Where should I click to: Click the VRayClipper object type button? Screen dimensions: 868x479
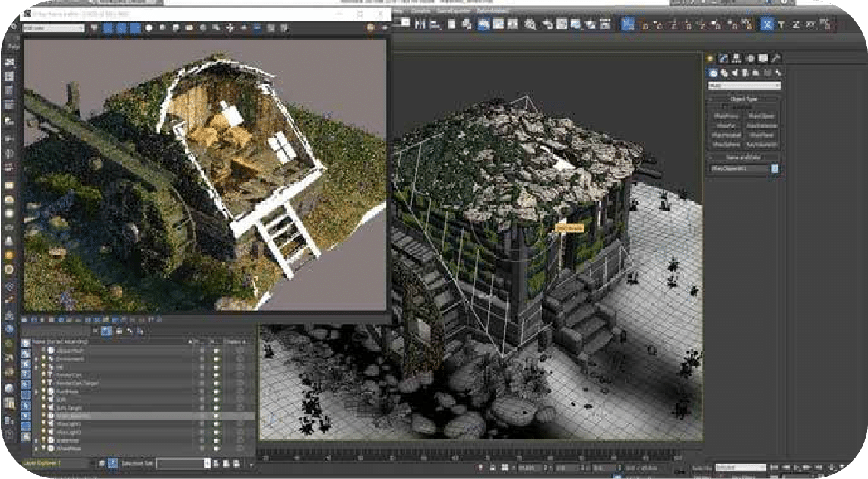(x=762, y=116)
